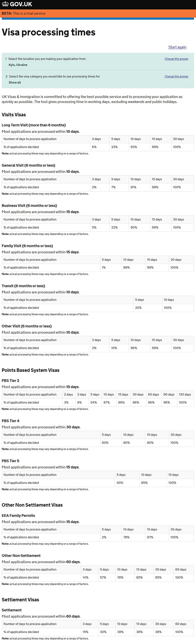Click the EEA Family Permits subheading
Viewport: 196px width, 644px height.
point(18,515)
